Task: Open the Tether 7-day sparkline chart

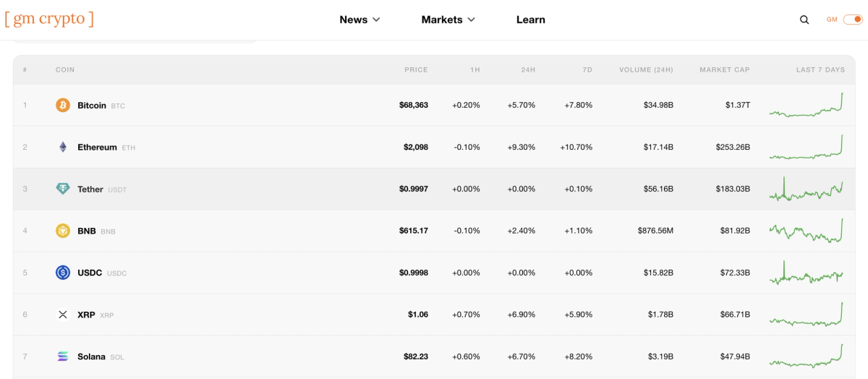Action: (x=807, y=189)
